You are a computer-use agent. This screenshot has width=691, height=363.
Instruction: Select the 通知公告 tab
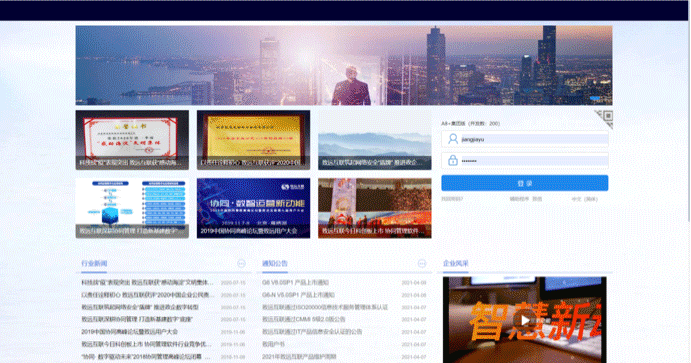pos(275,263)
